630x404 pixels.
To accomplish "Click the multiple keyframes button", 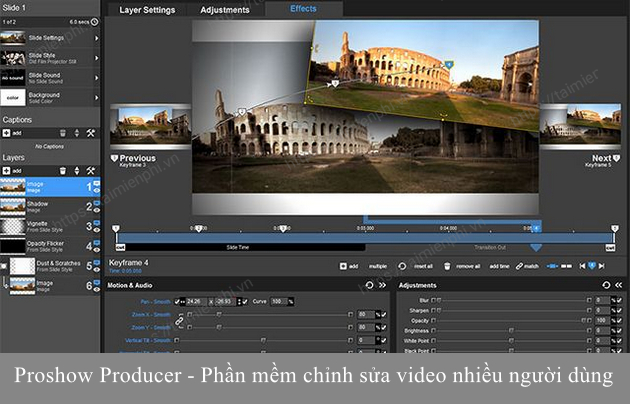I will tap(378, 266).
